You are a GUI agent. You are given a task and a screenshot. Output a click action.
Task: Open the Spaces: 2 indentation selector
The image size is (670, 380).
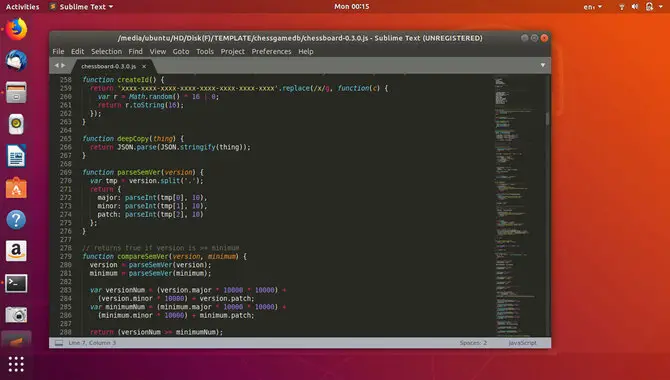pyautogui.click(x=473, y=343)
